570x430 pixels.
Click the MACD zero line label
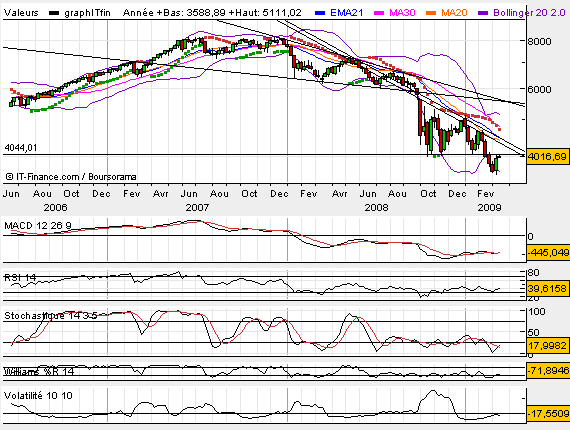(x=530, y=237)
